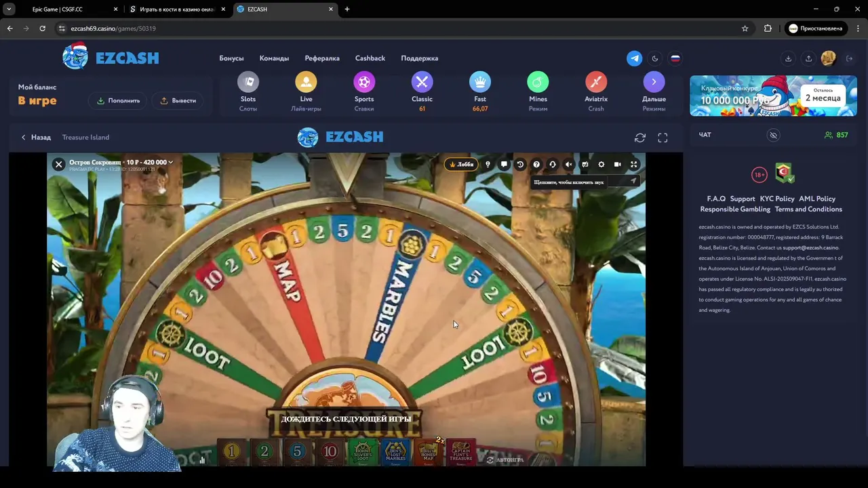Open the Classic game mode

point(422,91)
